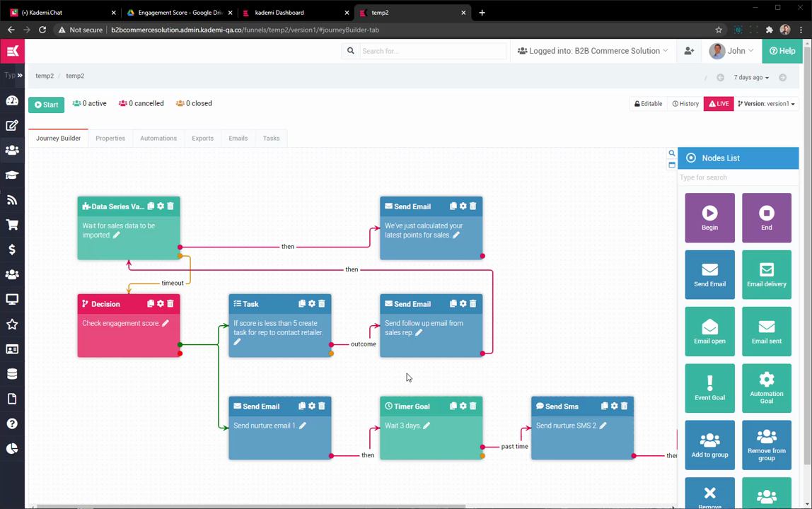Expand the John user menu
Screen dimensions: 812x509
tap(732, 51)
